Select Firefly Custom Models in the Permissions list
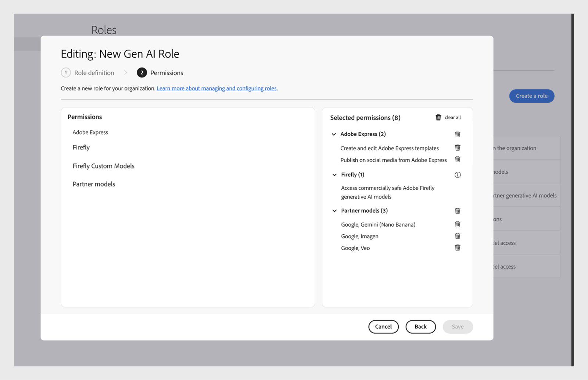The width and height of the screenshot is (588, 380). [x=103, y=166]
